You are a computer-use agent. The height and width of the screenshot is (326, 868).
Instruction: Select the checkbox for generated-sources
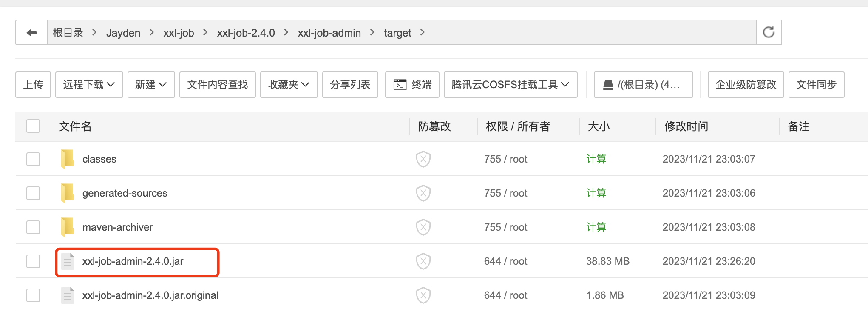pyautogui.click(x=33, y=193)
